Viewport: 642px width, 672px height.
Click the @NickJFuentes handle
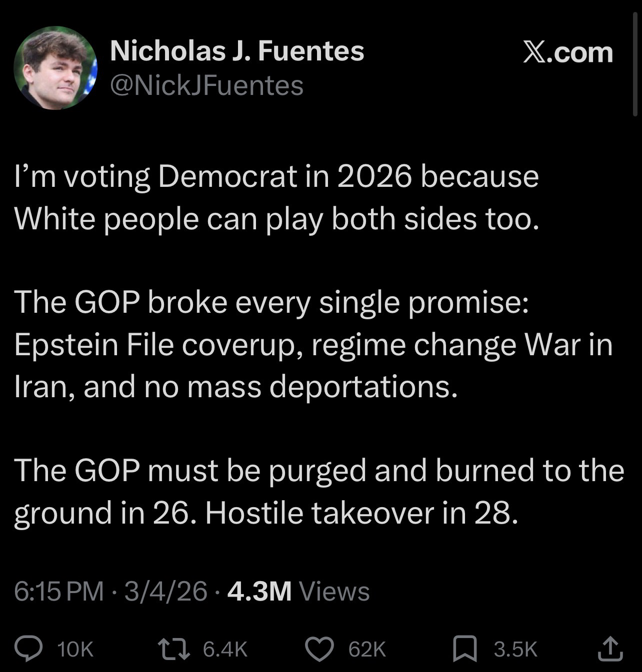tap(206, 85)
